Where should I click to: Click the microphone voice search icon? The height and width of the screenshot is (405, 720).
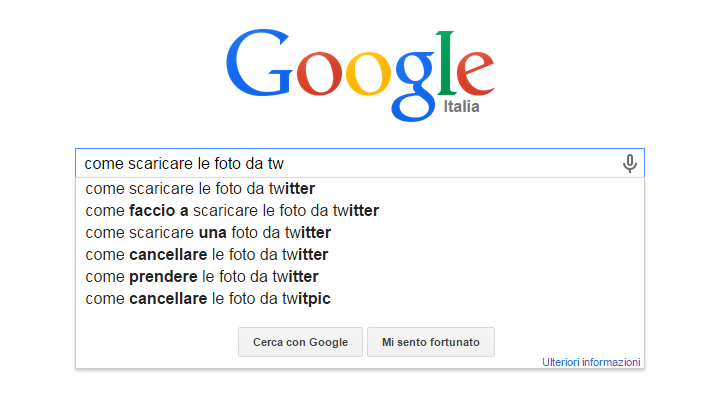(x=629, y=163)
